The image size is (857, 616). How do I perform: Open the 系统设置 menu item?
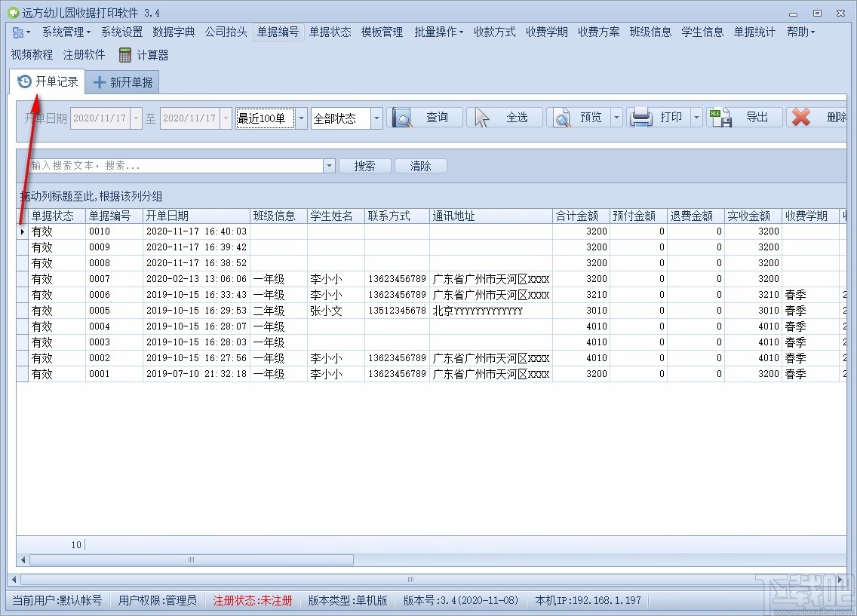coord(122,32)
